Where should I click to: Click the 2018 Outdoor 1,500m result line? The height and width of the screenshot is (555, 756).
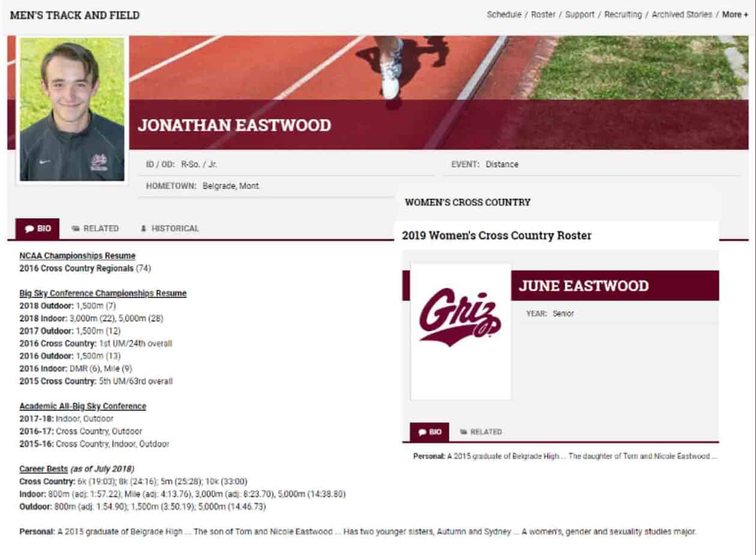pyautogui.click(x=67, y=306)
